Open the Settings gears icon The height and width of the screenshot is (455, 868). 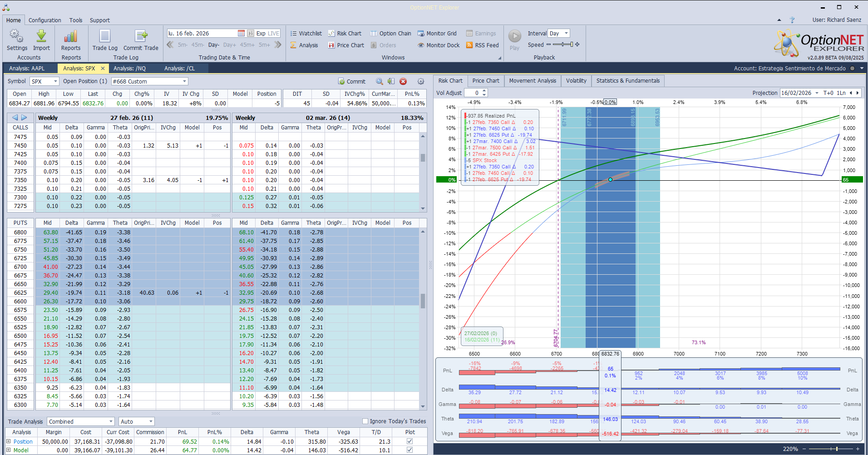click(17, 36)
